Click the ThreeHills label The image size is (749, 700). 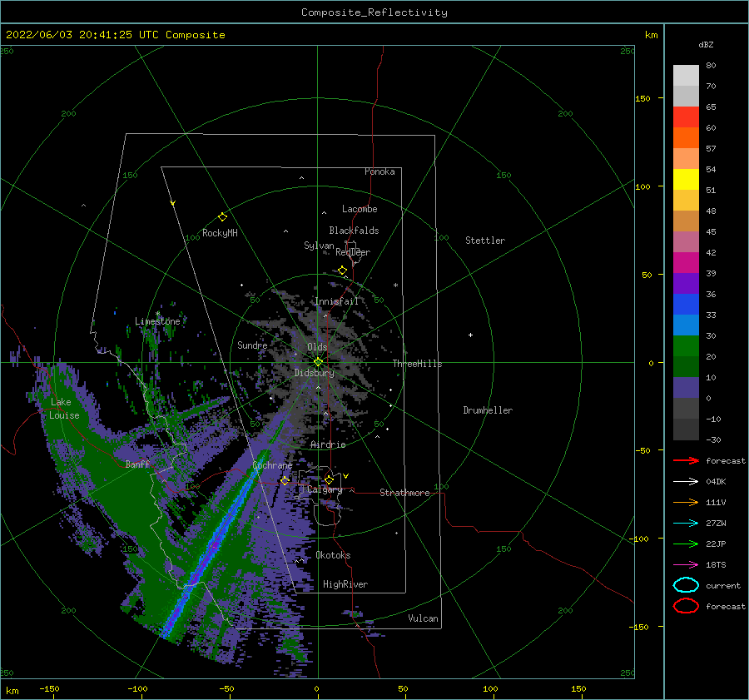click(x=418, y=364)
